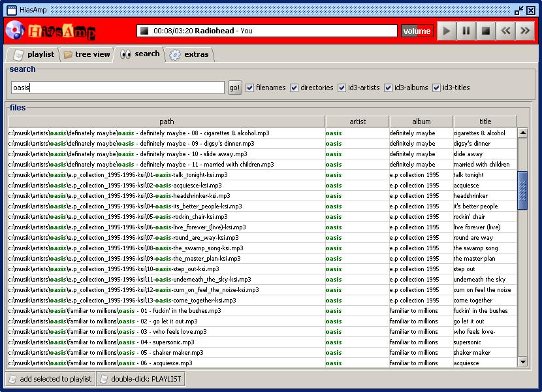The image size is (542, 392).
Task: Click the HiasAmp window icon in title bar
Action: (11, 10)
